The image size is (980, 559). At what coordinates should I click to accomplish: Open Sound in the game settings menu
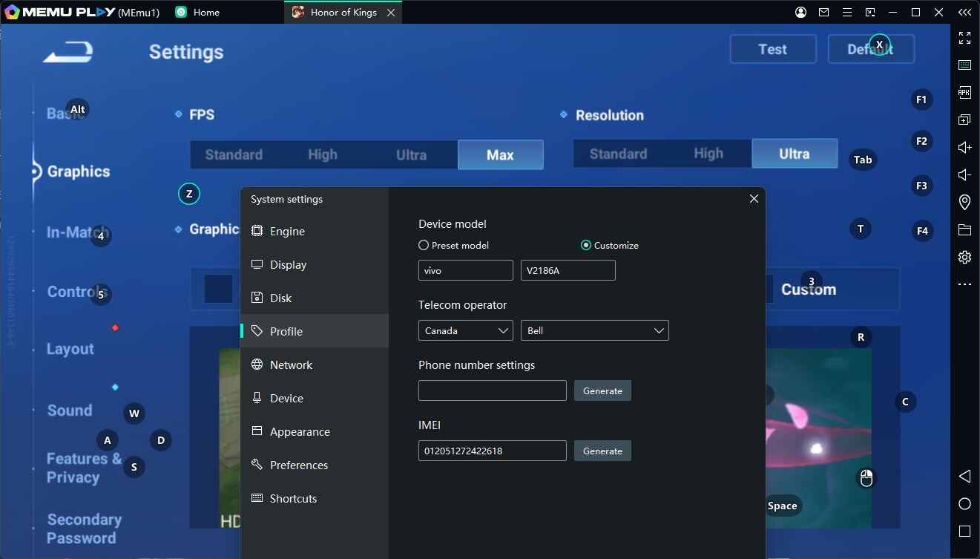(x=70, y=411)
